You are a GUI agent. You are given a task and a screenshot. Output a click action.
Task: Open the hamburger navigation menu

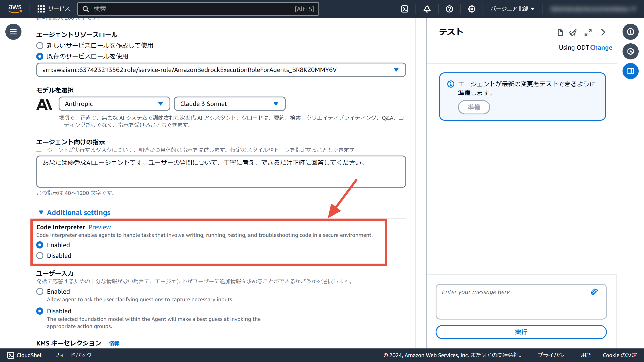pos(13,32)
